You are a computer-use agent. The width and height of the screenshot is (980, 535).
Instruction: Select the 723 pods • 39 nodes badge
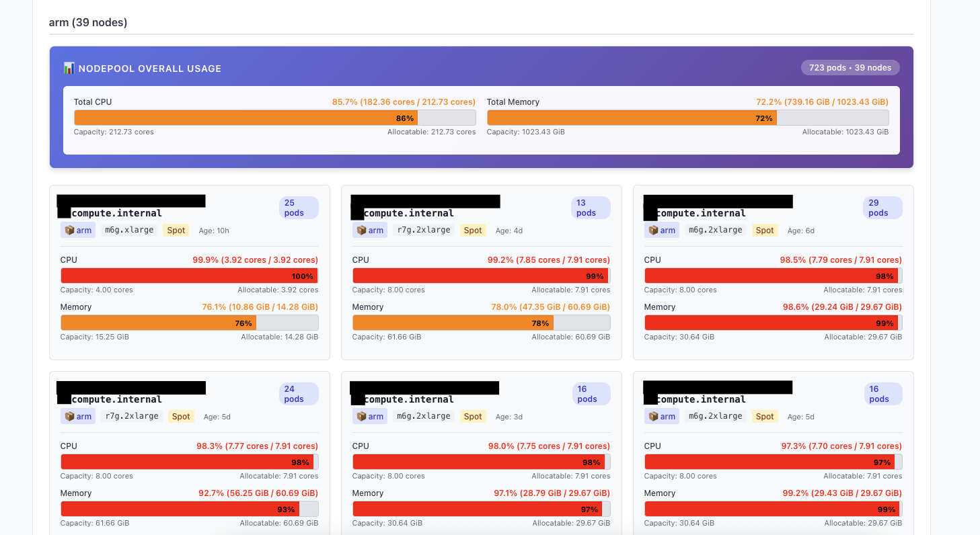click(x=850, y=67)
